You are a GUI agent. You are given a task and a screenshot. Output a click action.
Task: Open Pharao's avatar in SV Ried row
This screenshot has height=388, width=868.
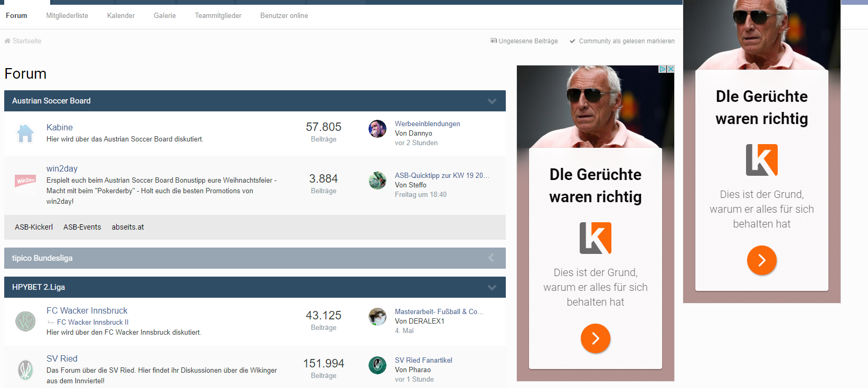coord(378,365)
